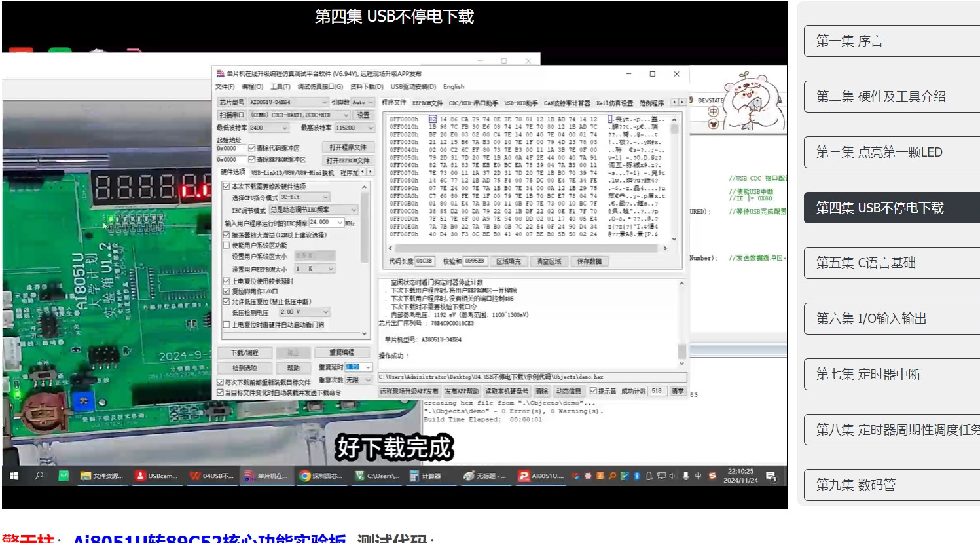
Task: Toggle 允许低压复位 checkbox
Action: tap(227, 302)
